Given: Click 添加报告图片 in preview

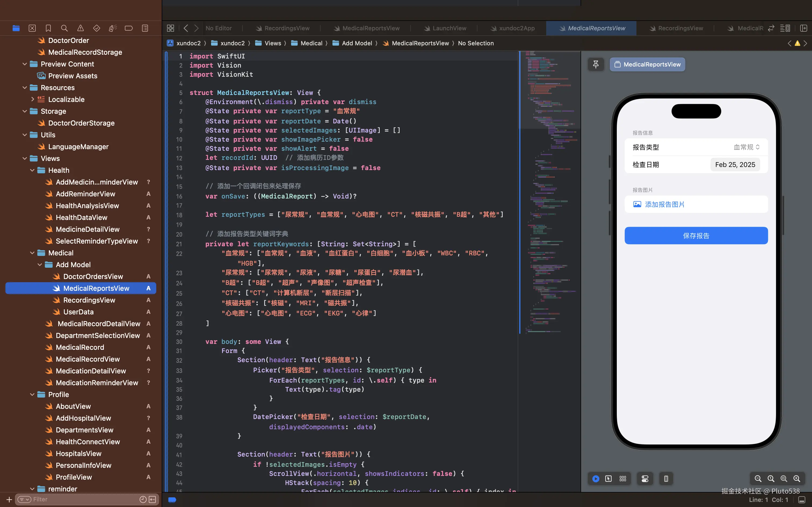Looking at the screenshot, I should click(664, 204).
